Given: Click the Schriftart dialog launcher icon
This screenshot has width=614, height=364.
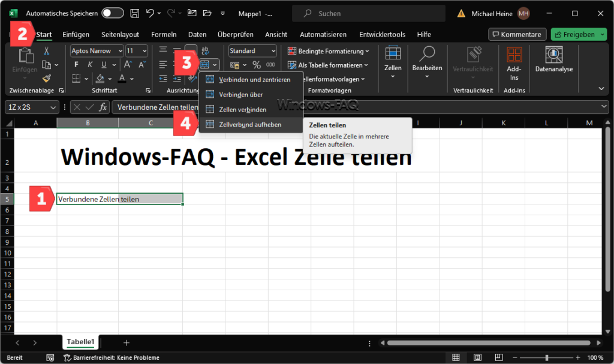Looking at the screenshot, I should tap(148, 91).
